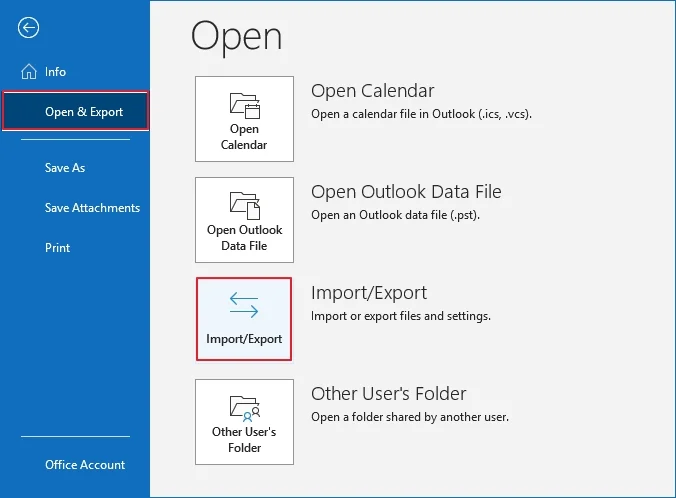Go to Office Account

point(85,465)
